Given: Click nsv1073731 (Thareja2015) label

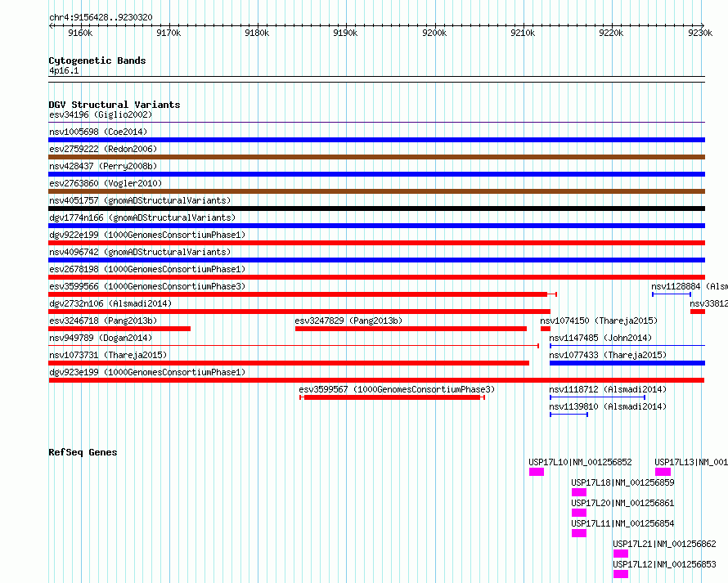Looking at the screenshot, I should pyautogui.click(x=108, y=355).
